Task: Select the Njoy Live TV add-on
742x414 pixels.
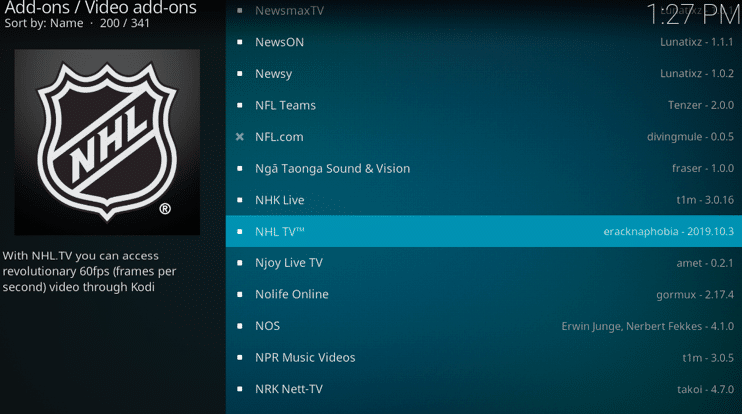Action: click(x=484, y=263)
